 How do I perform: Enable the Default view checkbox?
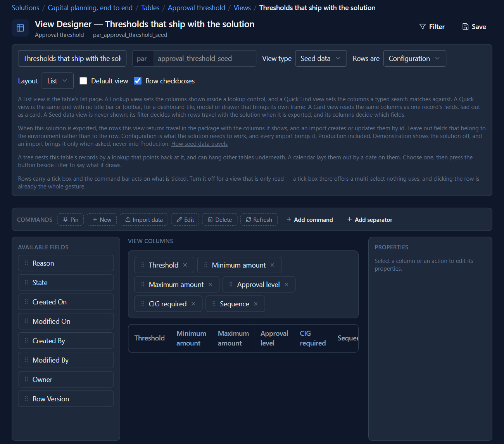(83, 81)
